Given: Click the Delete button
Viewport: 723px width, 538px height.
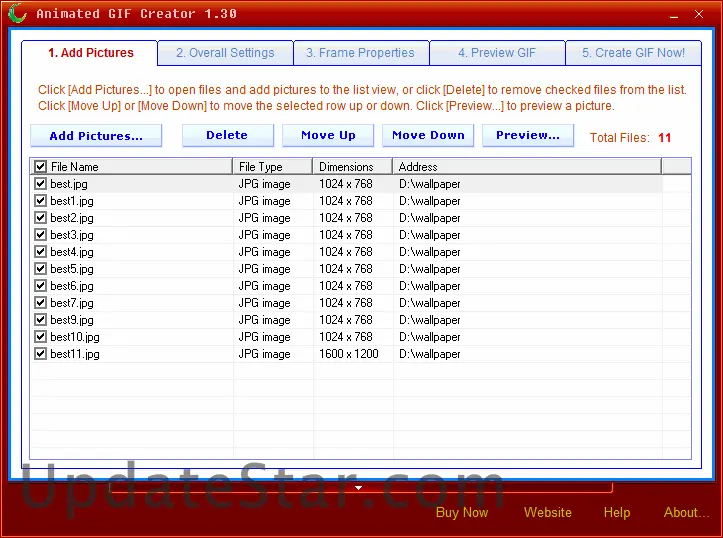Looking at the screenshot, I should [x=228, y=136].
